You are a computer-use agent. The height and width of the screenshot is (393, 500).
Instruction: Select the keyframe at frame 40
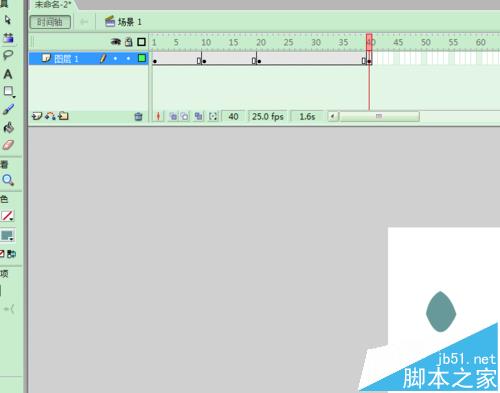click(369, 61)
